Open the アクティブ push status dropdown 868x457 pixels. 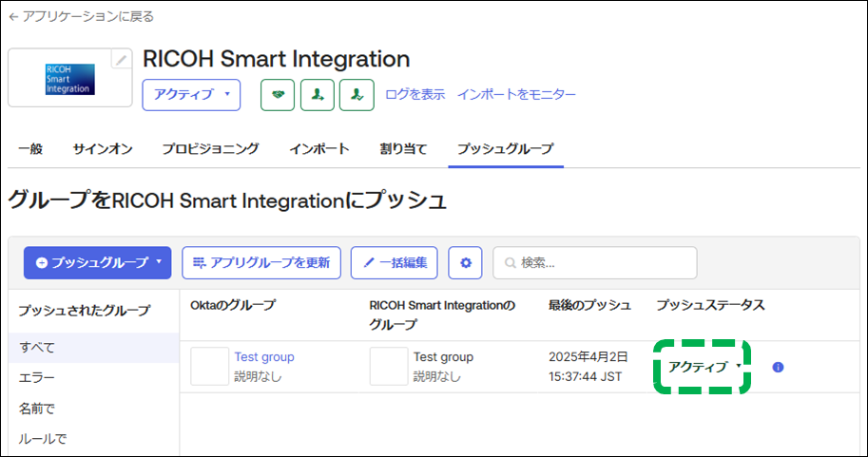pos(704,367)
